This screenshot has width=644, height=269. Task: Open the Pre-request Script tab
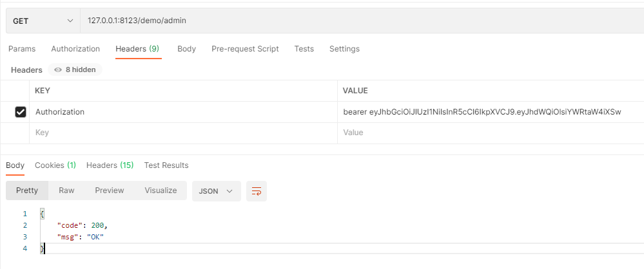click(245, 49)
